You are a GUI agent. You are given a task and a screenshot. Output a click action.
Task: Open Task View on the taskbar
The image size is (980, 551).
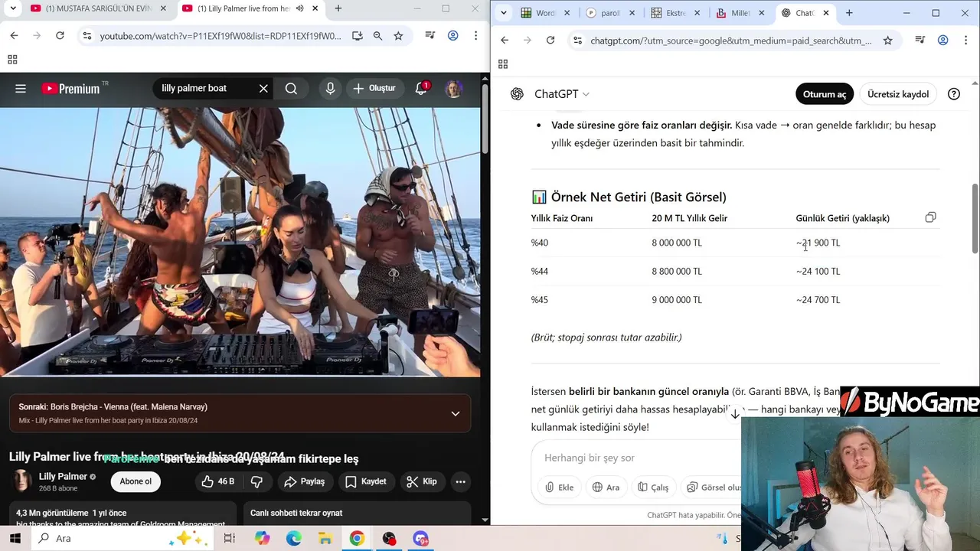click(x=229, y=539)
